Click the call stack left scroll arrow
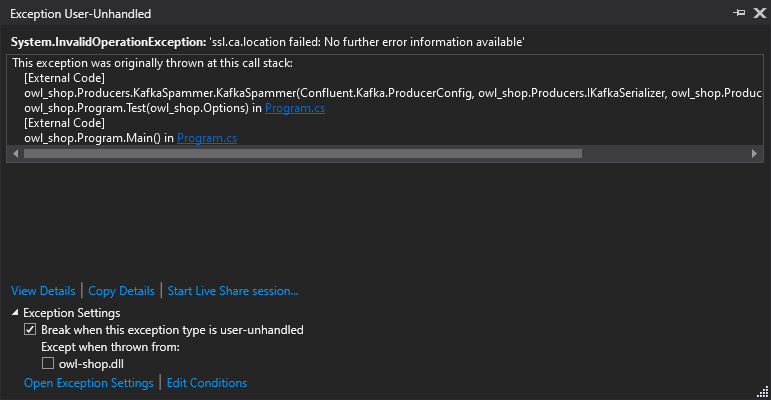The height and width of the screenshot is (400, 771). coord(16,154)
